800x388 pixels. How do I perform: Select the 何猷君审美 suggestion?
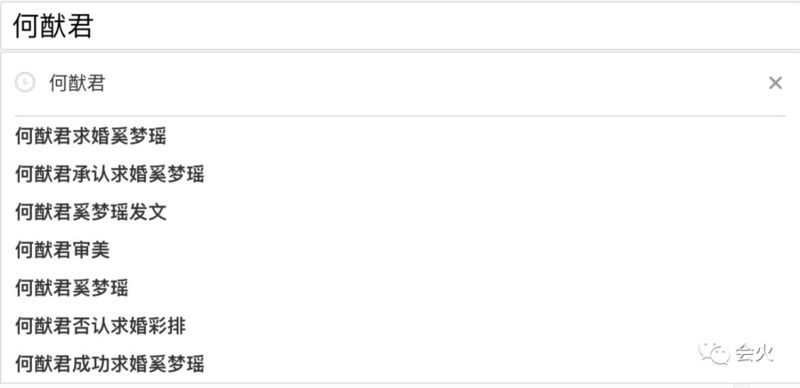[62, 250]
